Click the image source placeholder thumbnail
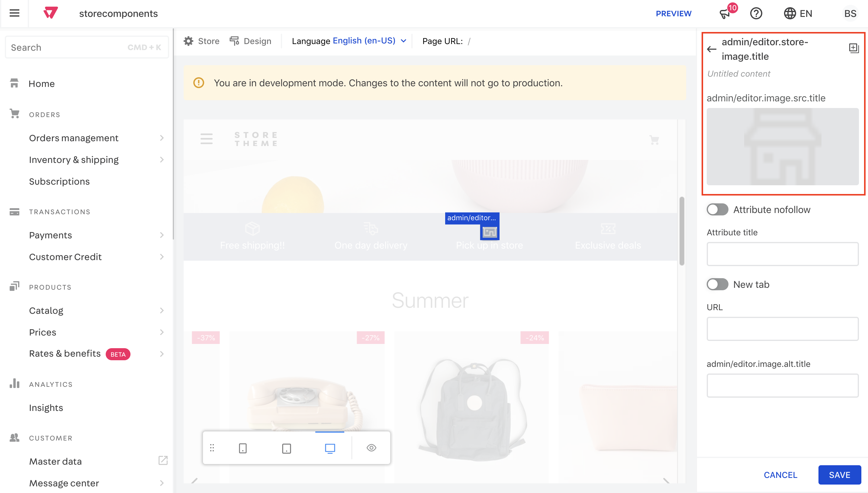Image resolution: width=868 pixels, height=493 pixels. pyautogui.click(x=782, y=146)
